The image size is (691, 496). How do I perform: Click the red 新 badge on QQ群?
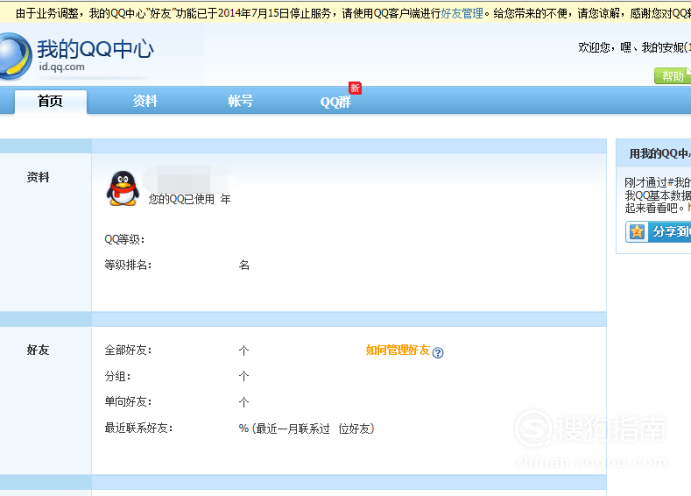tap(355, 88)
